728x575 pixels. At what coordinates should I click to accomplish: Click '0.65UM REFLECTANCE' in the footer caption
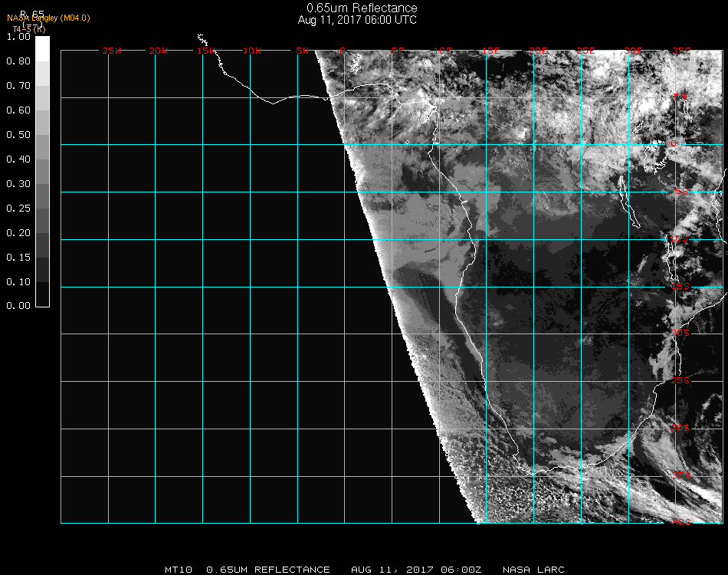point(268,570)
